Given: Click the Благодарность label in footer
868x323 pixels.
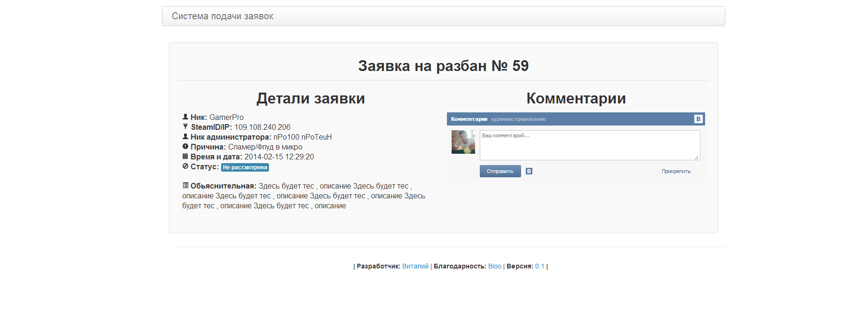Looking at the screenshot, I should pos(460,266).
